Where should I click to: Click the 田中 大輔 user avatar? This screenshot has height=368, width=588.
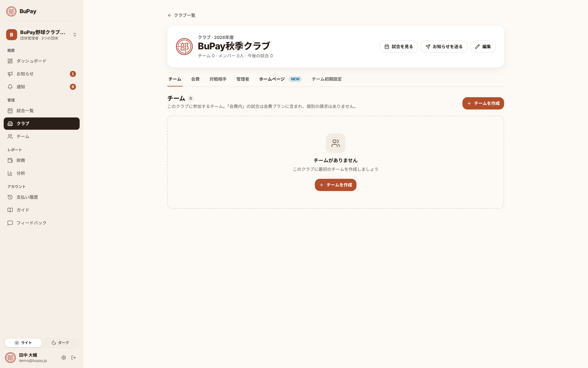click(x=10, y=358)
